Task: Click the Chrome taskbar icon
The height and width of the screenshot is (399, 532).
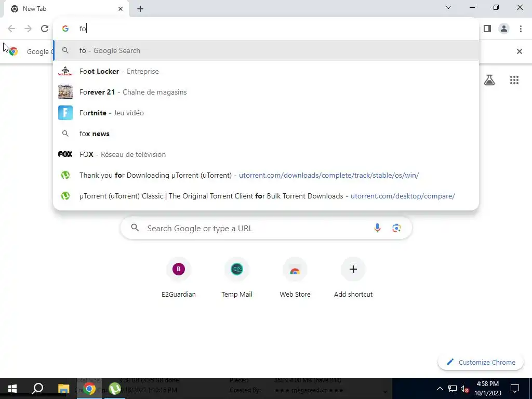Action: 89,389
